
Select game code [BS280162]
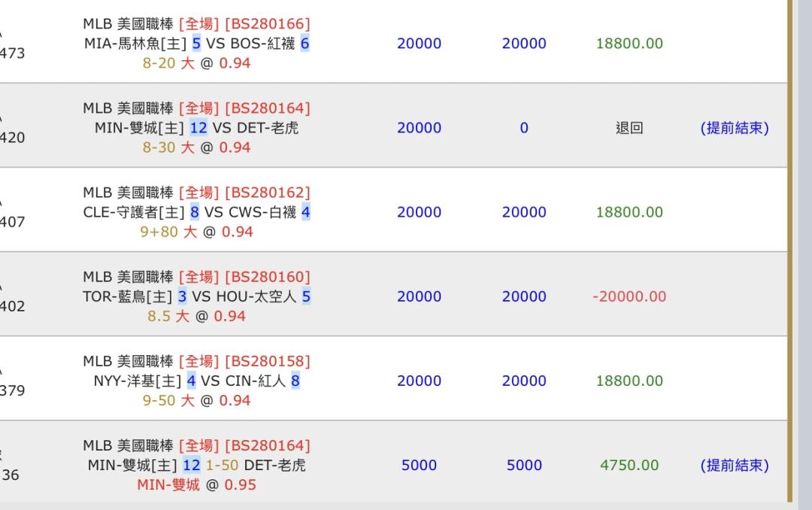267,193
